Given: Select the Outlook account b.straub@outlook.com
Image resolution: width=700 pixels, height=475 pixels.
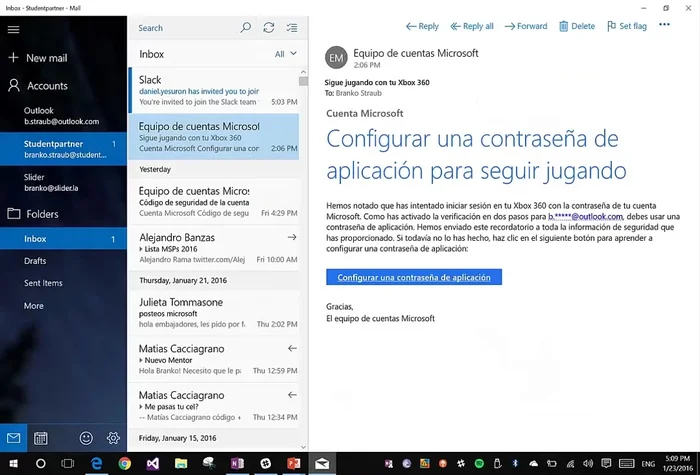Looking at the screenshot, I should pyautogui.click(x=62, y=116).
